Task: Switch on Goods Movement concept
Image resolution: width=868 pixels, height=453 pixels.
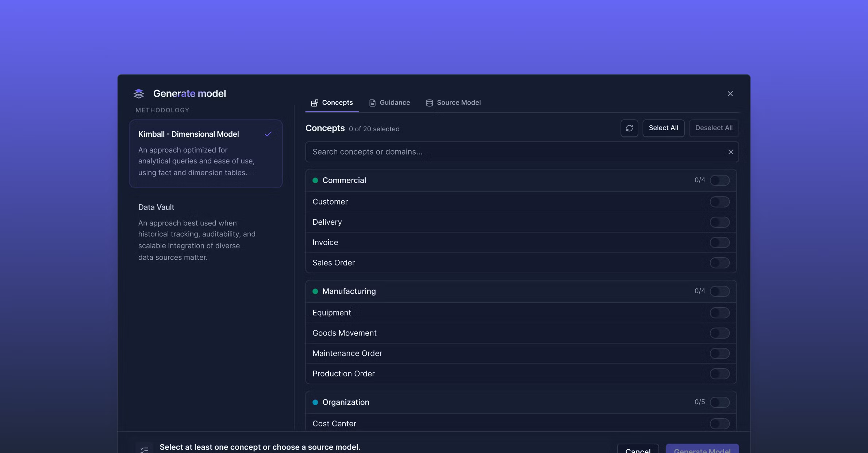Action: tap(719, 333)
